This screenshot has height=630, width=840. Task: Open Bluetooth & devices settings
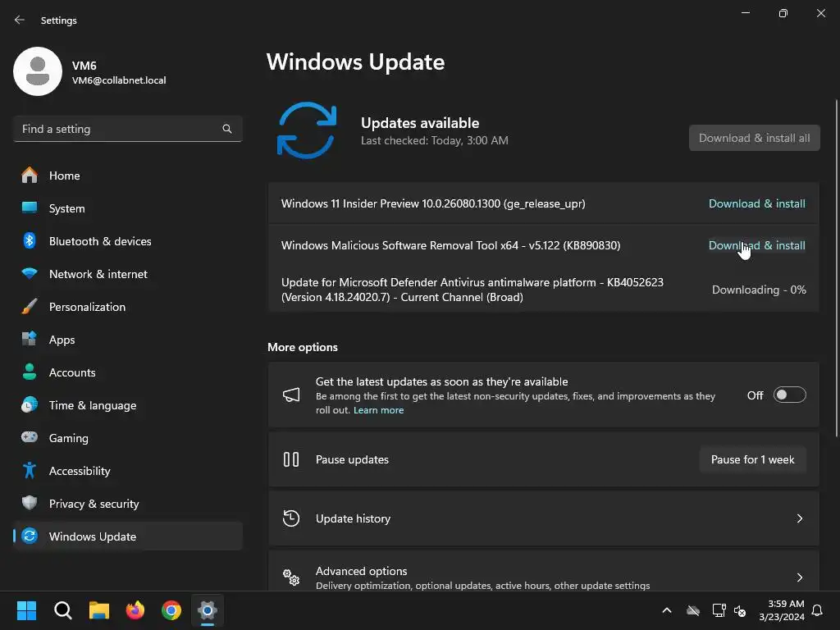(127, 240)
